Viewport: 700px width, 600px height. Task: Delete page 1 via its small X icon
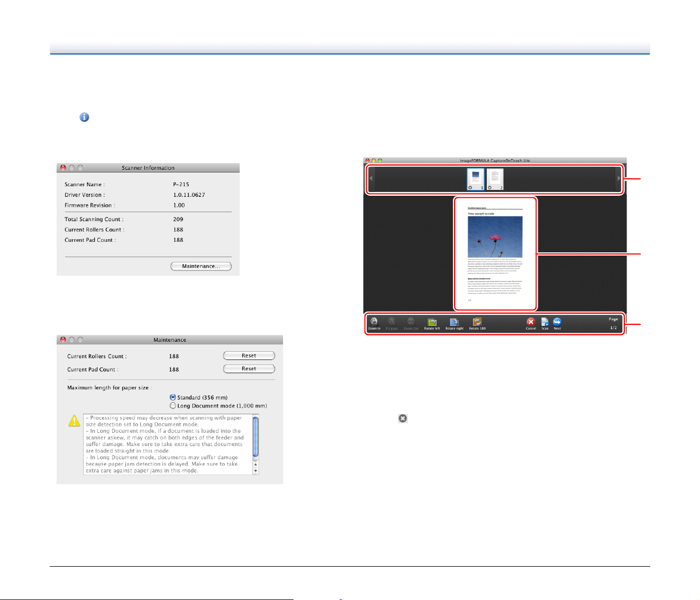point(470,187)
